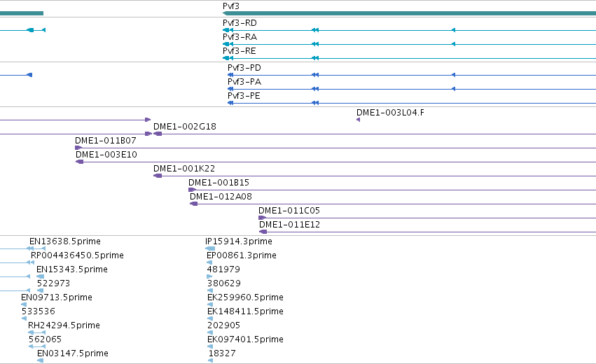
Task: Click the arrow glyph under DME1-003L04.F
Action: [358, 120]
